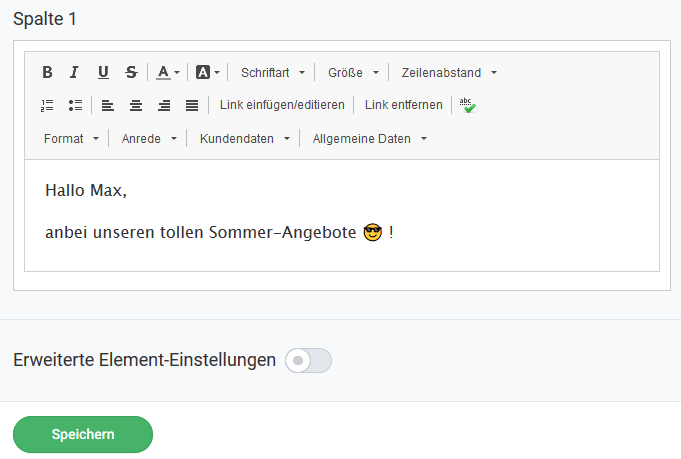Click Link einfügen/editieren
This screenshot has width=681, height=459.
282,105
